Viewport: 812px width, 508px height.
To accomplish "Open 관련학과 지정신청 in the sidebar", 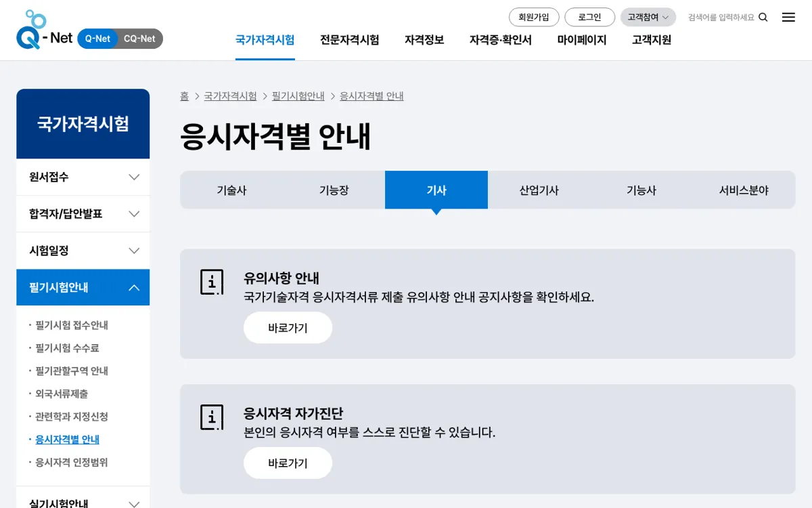I will click(72, 417).
